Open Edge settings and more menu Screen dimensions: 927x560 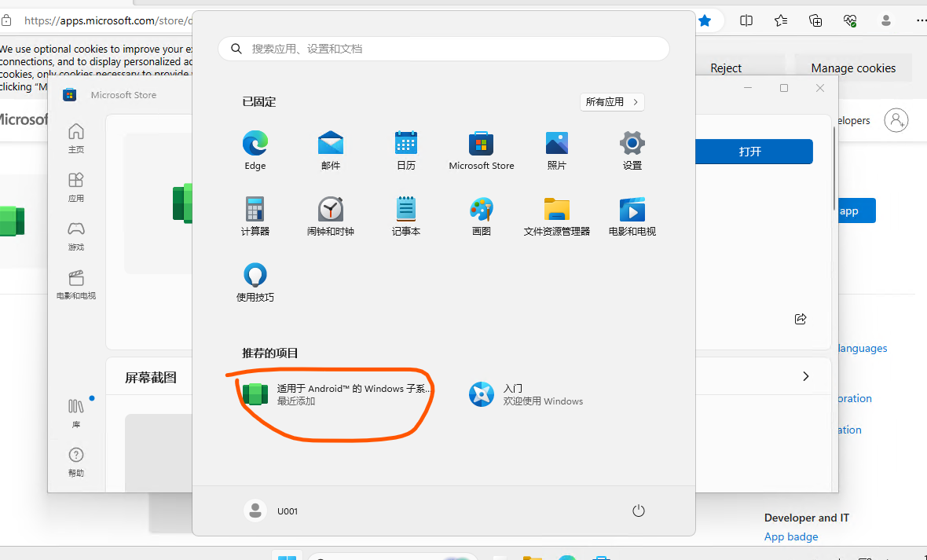coord(920,20)
